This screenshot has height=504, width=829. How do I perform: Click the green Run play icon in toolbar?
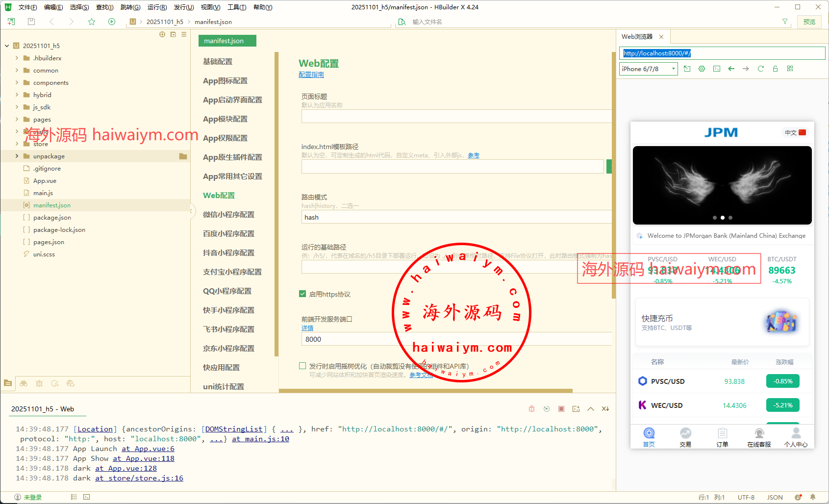112,22
